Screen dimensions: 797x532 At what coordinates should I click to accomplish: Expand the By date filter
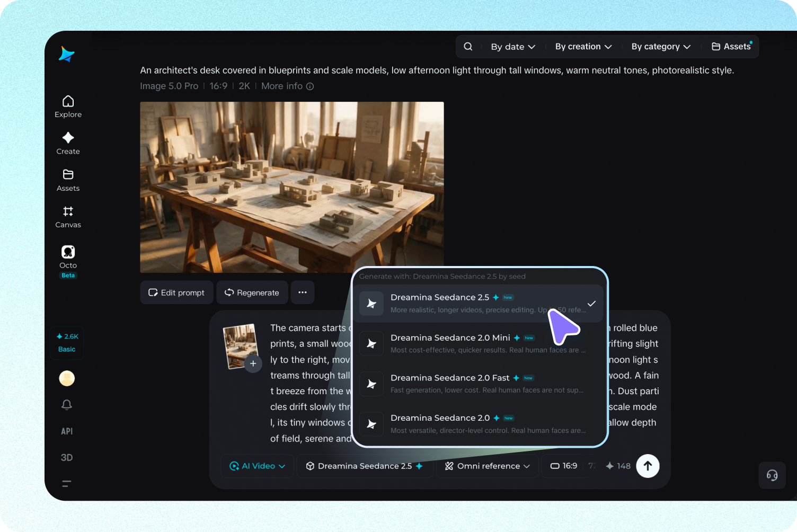pos(513,47)
